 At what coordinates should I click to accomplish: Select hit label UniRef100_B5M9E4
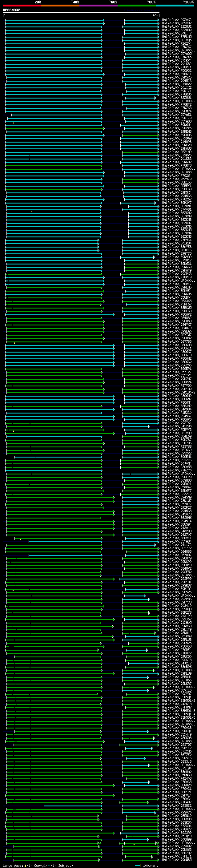tap(177, 291)
